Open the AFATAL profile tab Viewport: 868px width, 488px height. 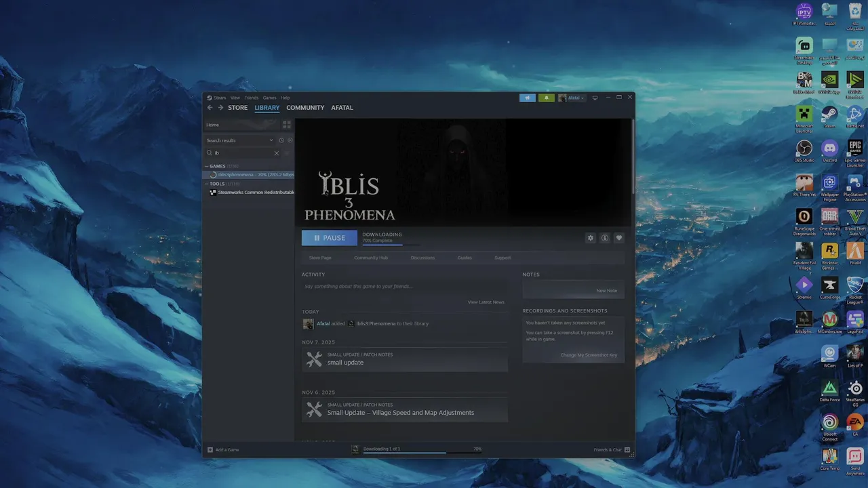point(342,108)
